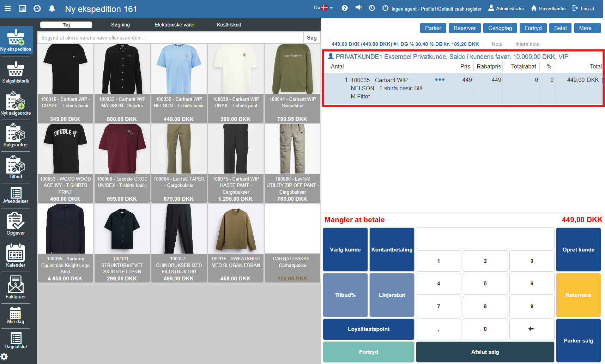
Task: Choose Kontantbetaling payment
Action: [x=392, y=250]
